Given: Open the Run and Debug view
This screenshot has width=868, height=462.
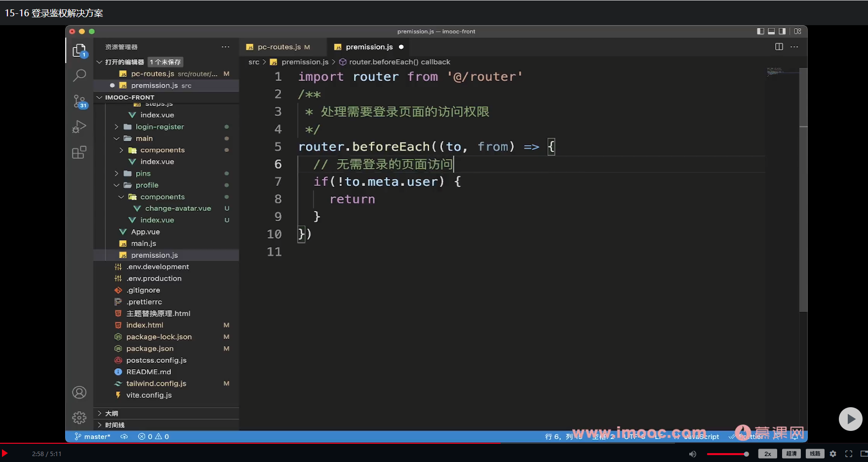Looking at the screenshot, I should 79,127.
